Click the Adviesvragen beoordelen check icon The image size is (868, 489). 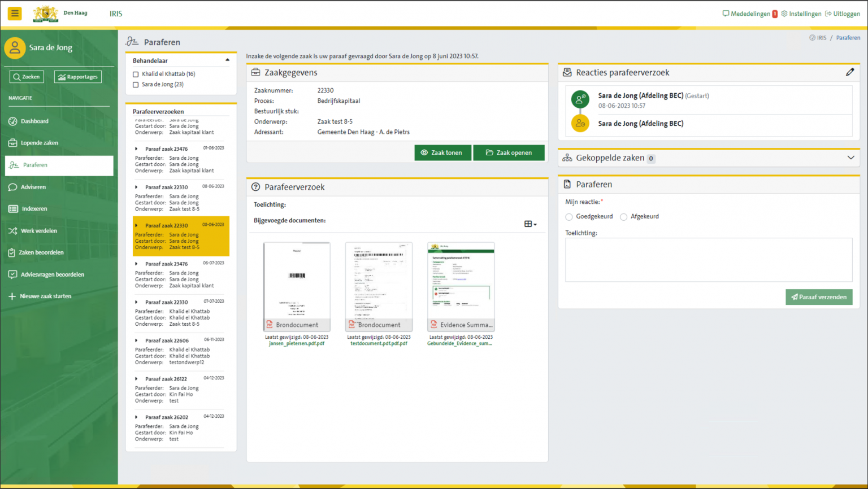click(12, 274)
